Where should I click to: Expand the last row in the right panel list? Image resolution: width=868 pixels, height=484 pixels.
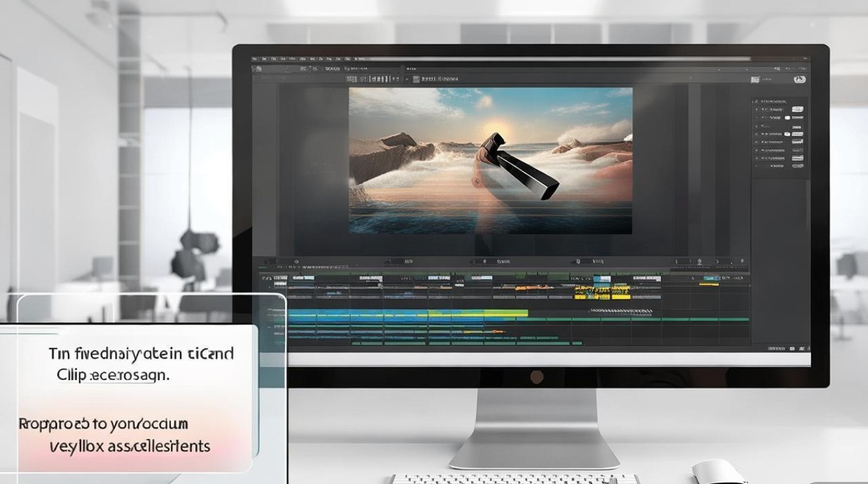(x=756, y=166)
